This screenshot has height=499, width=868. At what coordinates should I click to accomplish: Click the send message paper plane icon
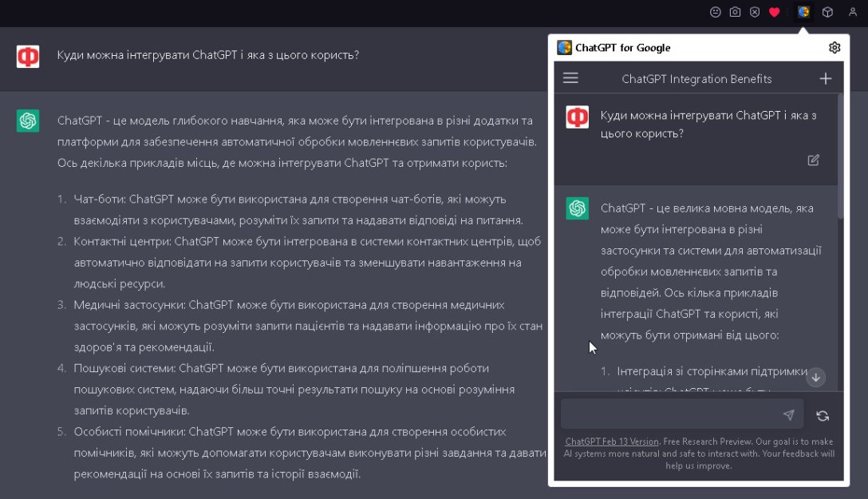point(788,415)
